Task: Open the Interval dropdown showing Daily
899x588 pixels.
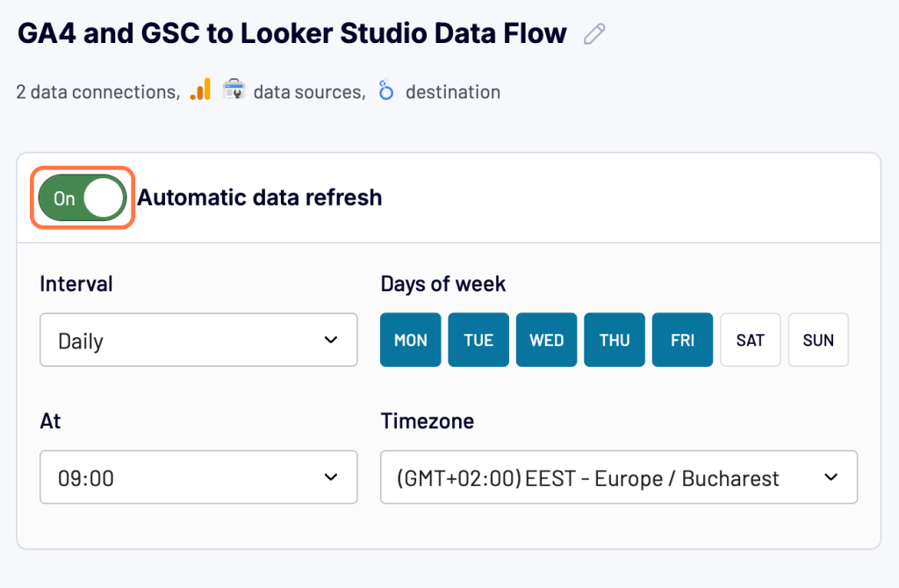Action: coord(198,340)
